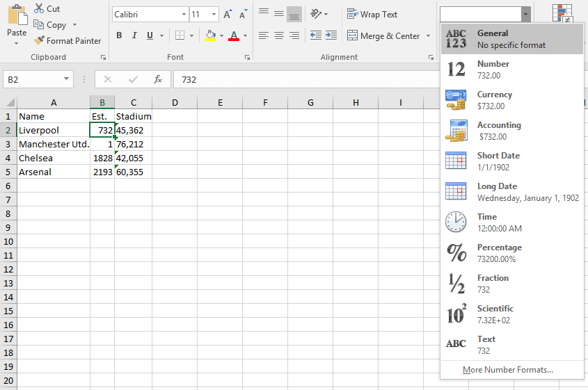Screen dimensions: 588x390
Task: Choose Number format option
Action: (512, 70)
